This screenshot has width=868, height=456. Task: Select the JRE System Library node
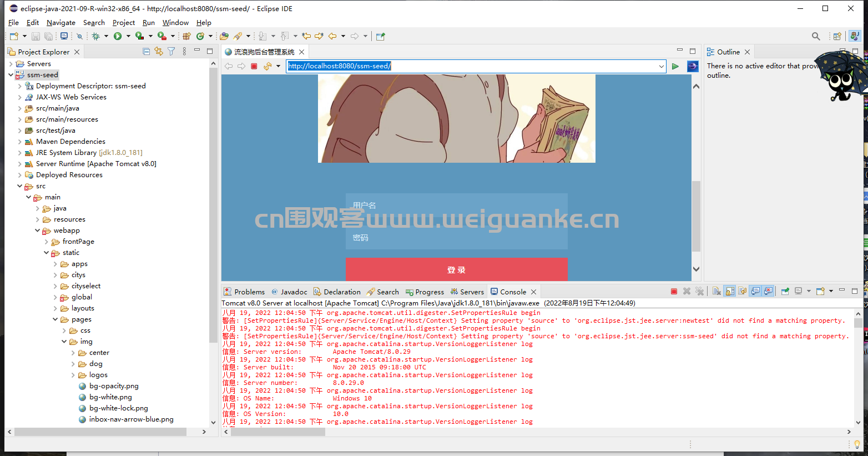click(83, 153)
